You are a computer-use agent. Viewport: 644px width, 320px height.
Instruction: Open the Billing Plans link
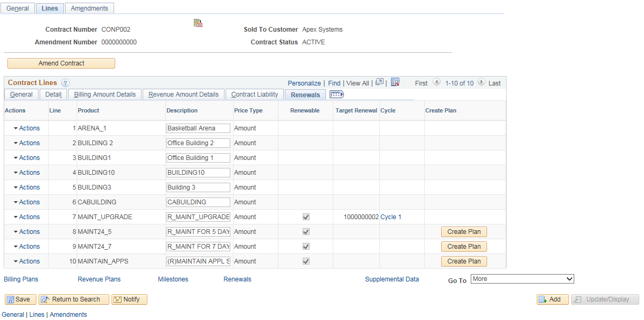point(21,279)
